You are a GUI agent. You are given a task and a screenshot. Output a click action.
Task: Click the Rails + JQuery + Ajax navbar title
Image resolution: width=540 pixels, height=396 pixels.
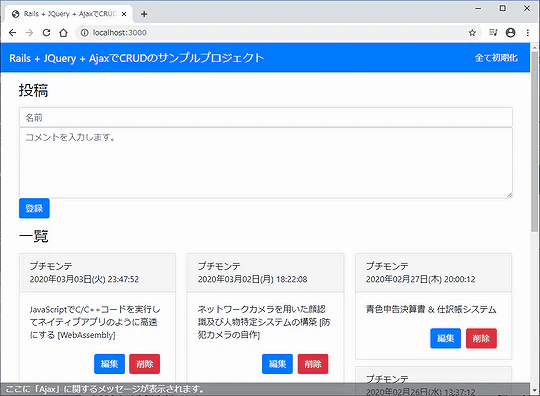pos(136,58)
